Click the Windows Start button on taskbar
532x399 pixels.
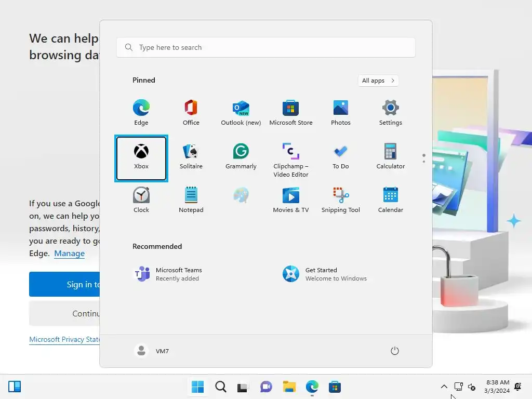click(x=197, y=387)
